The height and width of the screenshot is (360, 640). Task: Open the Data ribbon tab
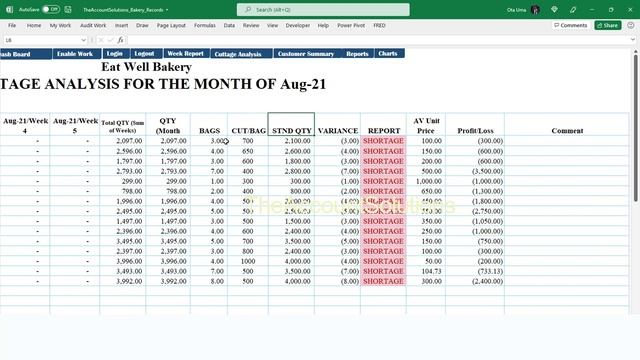click(229, 25)
